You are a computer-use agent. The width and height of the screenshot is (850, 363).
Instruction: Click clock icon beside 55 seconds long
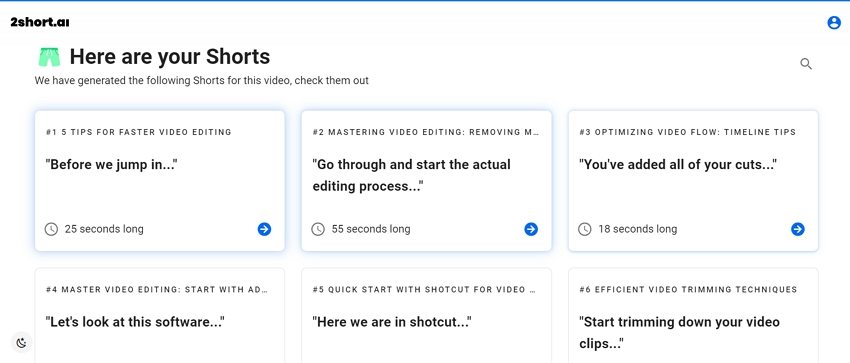[318, 229]
